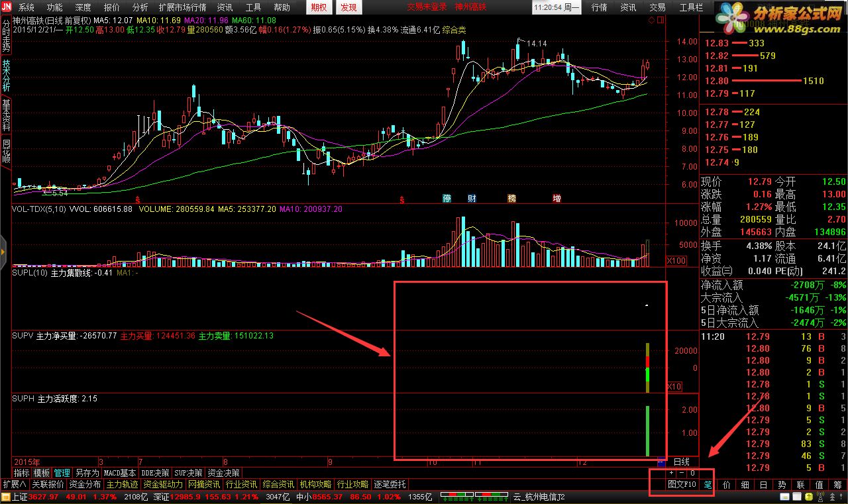Click the red diamond icons at chart corner

coord(656,21)
